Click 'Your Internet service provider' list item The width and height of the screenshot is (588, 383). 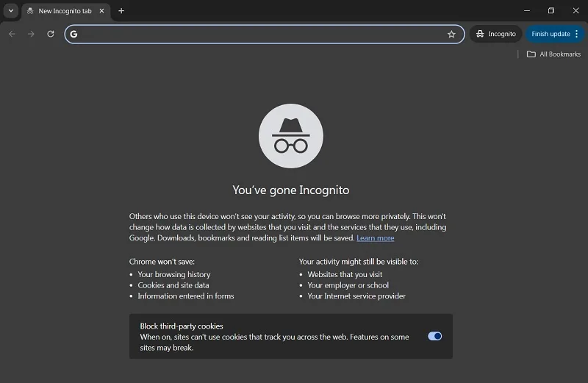click(356, 296)
